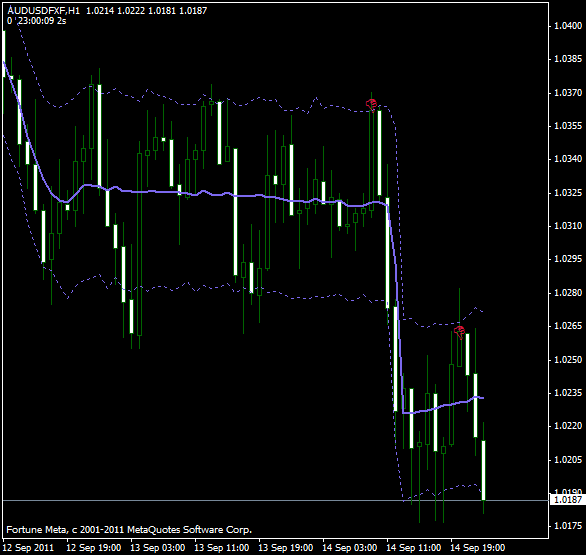Click the 13 Sep 03:00 time label
586x555 pixels.
[x=157, y=548]
